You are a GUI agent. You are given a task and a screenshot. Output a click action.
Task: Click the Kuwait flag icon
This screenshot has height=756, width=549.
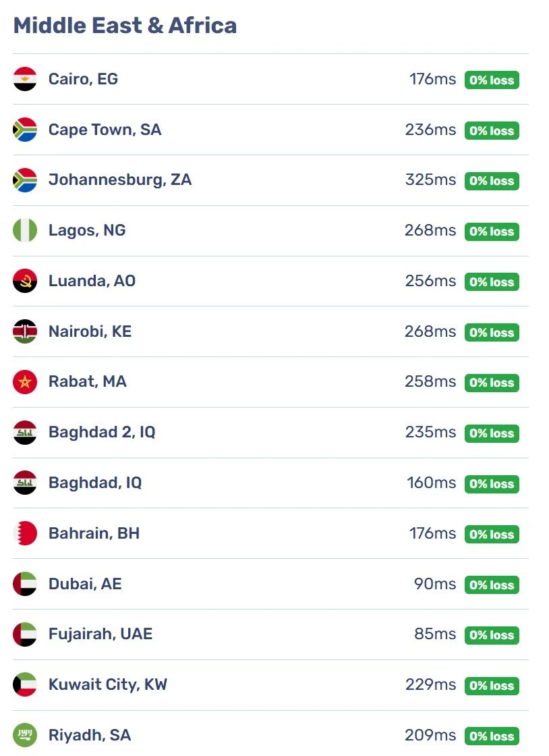click(24, 684)
